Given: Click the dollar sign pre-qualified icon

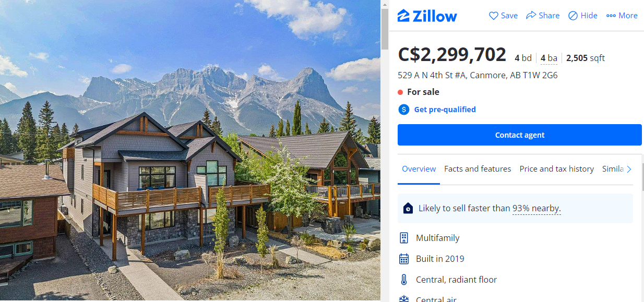Looking at the screenshot, I should click(x=404, y=110).
